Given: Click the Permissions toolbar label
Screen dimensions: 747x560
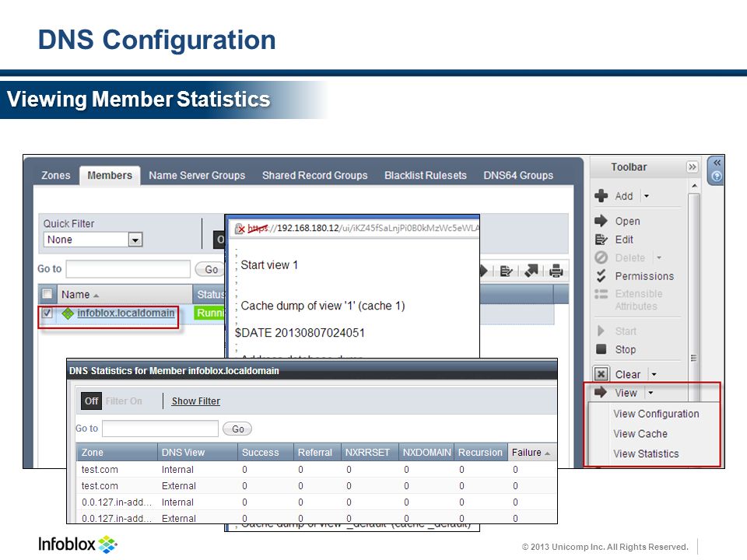Looking at the screenshot, I should 644,276.
